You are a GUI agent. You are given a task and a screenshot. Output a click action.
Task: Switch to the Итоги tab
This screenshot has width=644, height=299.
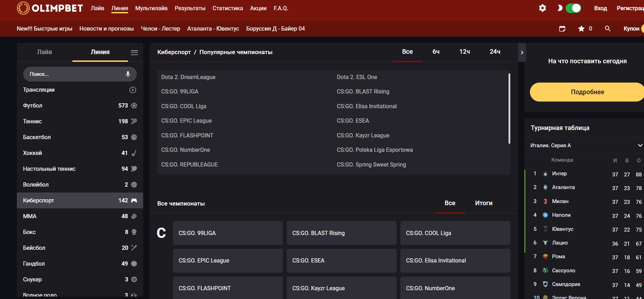(483, 203)
